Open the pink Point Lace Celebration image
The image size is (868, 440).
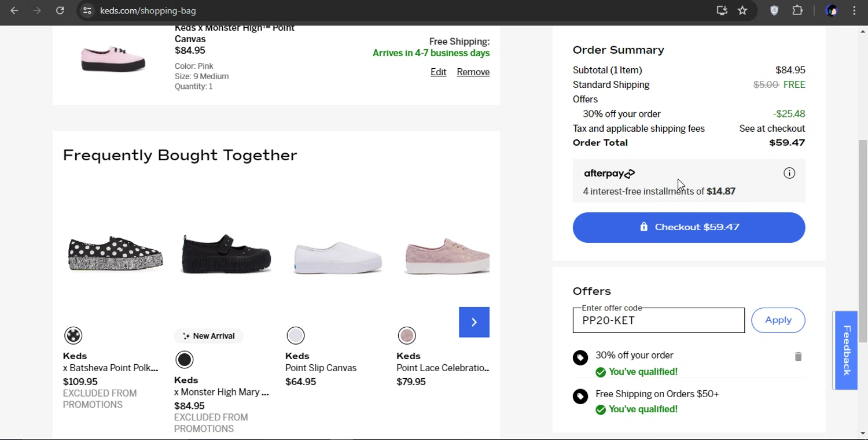[447, 256]
